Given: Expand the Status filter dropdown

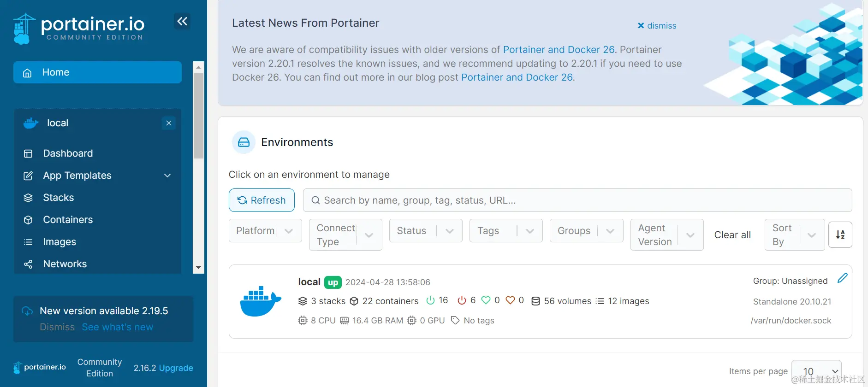Looking at the screenshot, I should 425,231.
